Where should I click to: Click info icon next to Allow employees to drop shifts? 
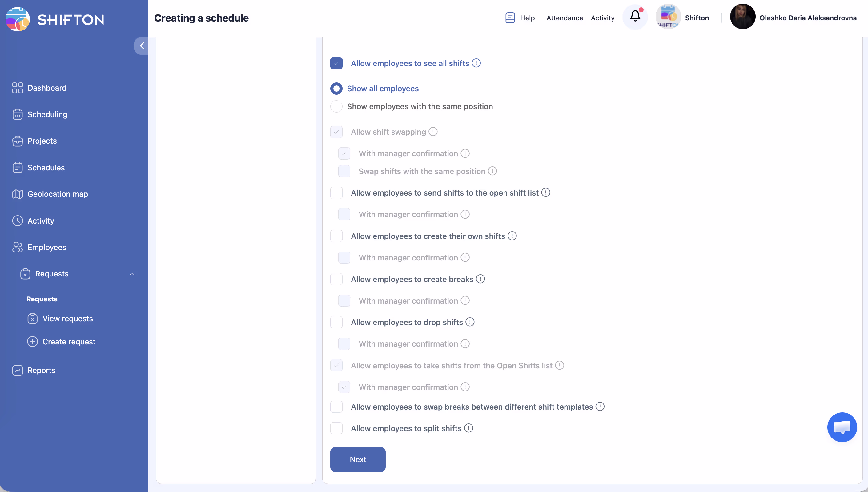470,322
